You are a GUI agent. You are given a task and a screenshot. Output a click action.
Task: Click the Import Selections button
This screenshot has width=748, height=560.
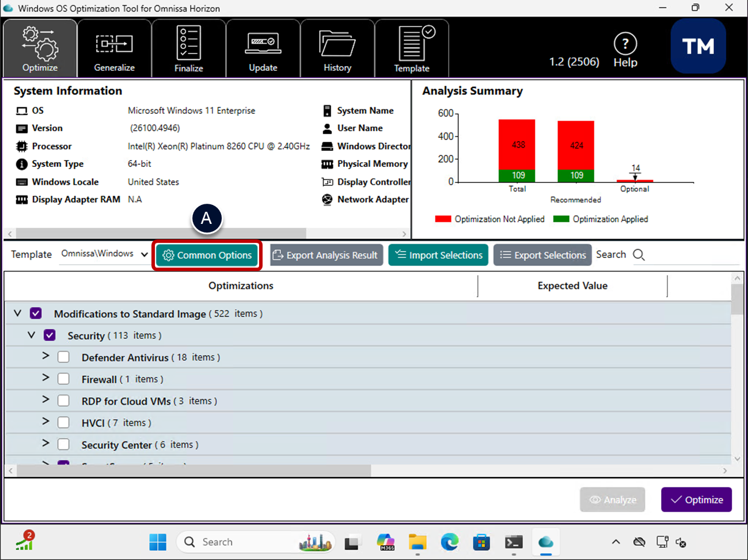[x=438, y=255]
